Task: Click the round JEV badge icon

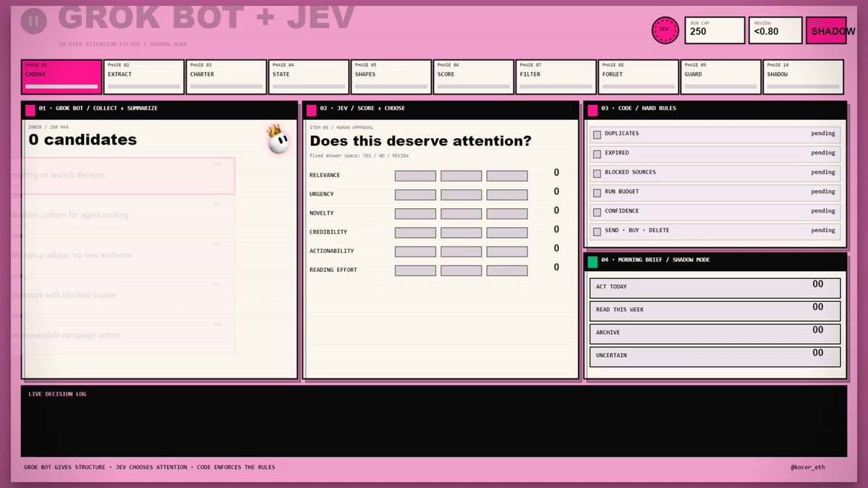Action: pyautogui.click(x=665, y=30)
